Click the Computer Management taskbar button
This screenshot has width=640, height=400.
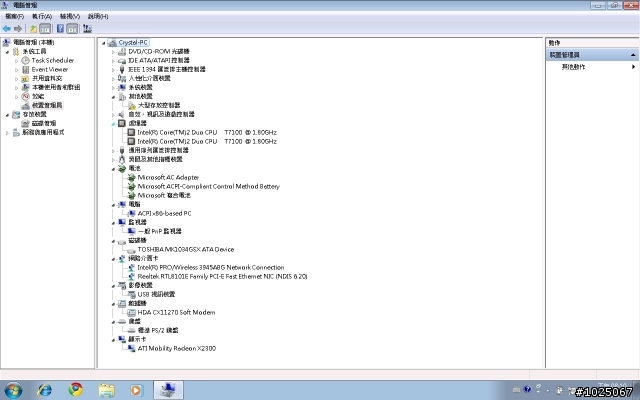point(169,390)
